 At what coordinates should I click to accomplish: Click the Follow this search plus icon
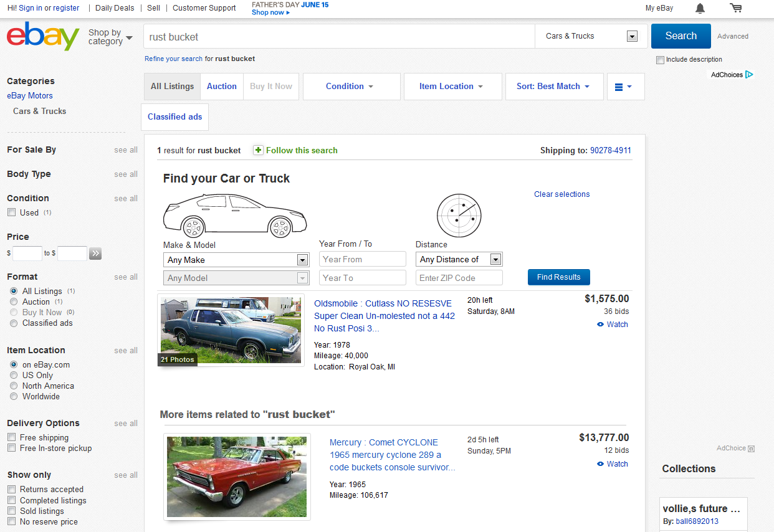coord(258,150)
